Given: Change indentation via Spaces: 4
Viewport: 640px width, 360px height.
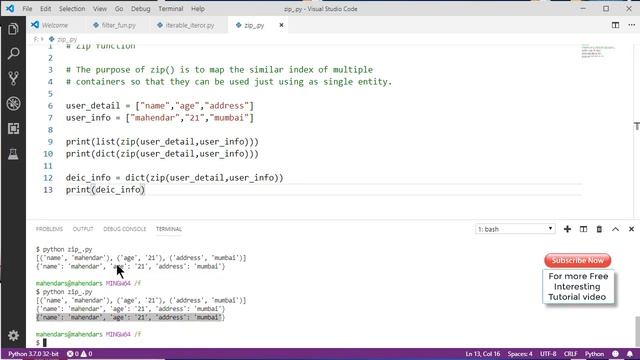Looking at the screenshot, I should pyautogui.click(x=520, y=354).
